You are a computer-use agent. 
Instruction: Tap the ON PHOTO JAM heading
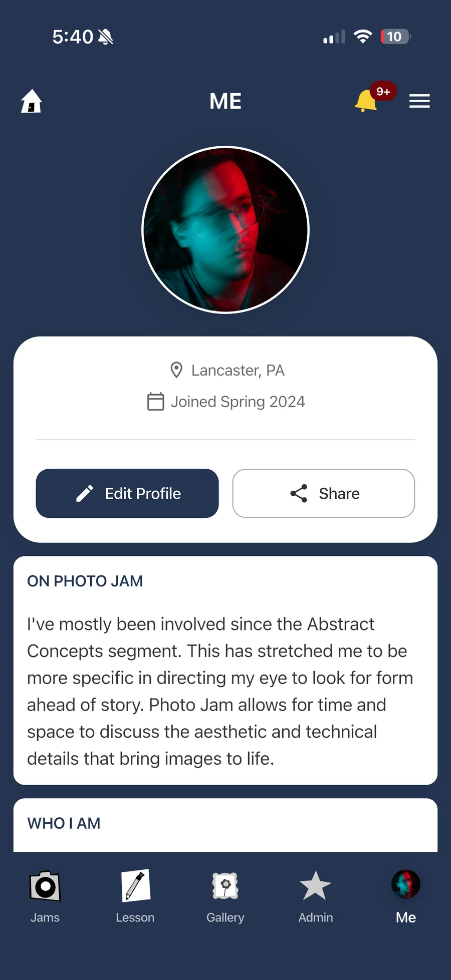85,581
